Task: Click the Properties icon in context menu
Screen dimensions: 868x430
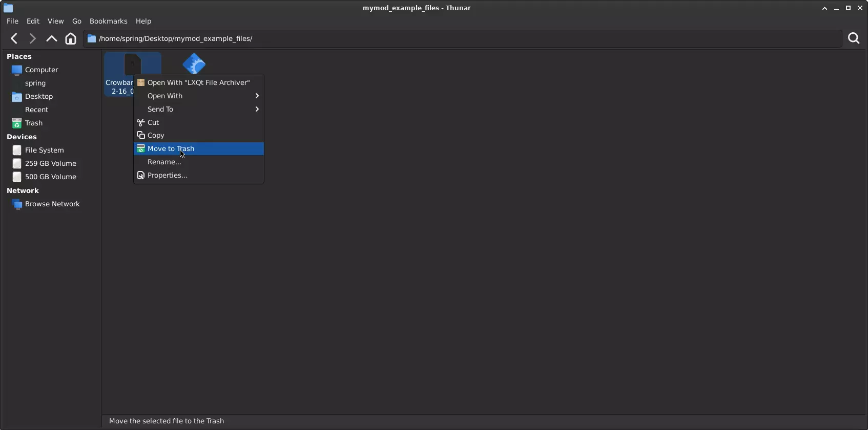Action: pos(141,175)
